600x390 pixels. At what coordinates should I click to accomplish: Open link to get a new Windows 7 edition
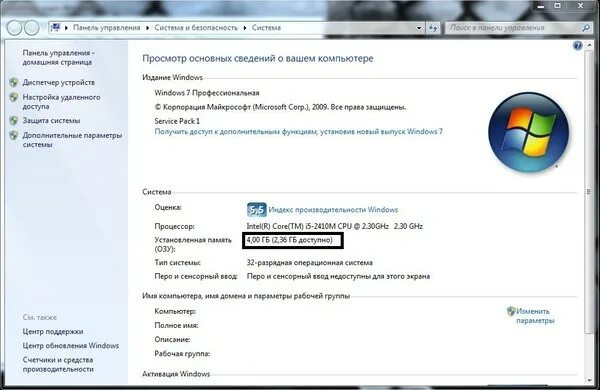coord(298,132)
